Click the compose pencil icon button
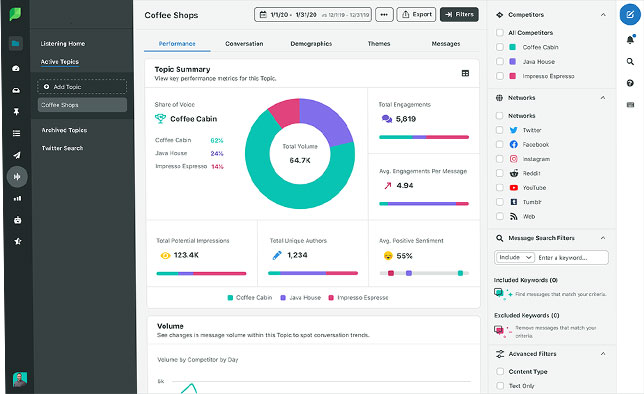Image resolution: width=644 pixels, height=394 pixels. 630,15
